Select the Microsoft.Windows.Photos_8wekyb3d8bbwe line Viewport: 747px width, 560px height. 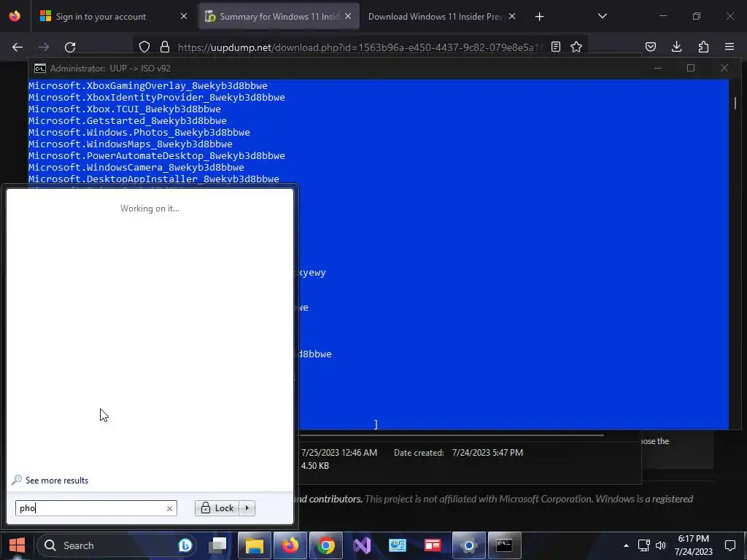139,133
